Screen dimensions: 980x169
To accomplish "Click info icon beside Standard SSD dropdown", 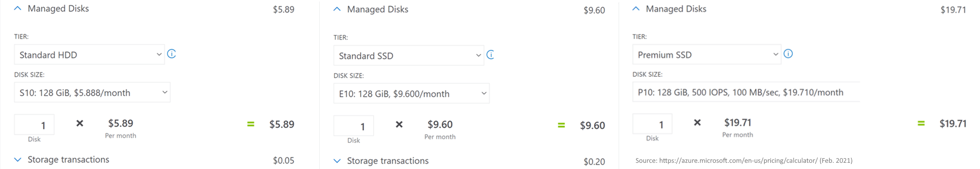I will 491,55.
